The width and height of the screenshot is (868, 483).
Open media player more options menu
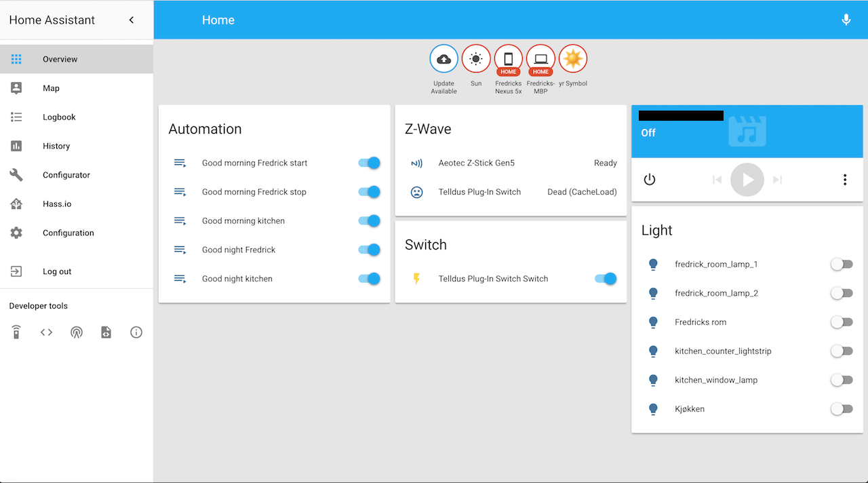point(845,180)
